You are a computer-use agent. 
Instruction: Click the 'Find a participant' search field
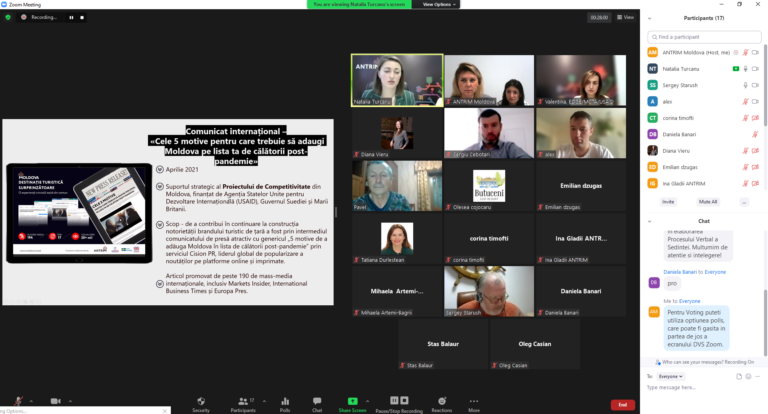tap(705, 37)
